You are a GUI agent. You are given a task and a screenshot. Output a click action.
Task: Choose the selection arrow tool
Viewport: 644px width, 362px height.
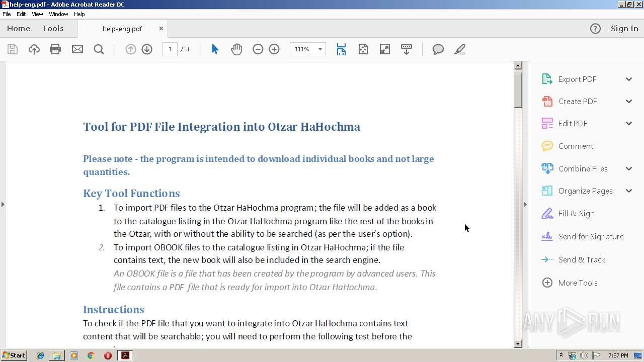(x=215, y=49)
